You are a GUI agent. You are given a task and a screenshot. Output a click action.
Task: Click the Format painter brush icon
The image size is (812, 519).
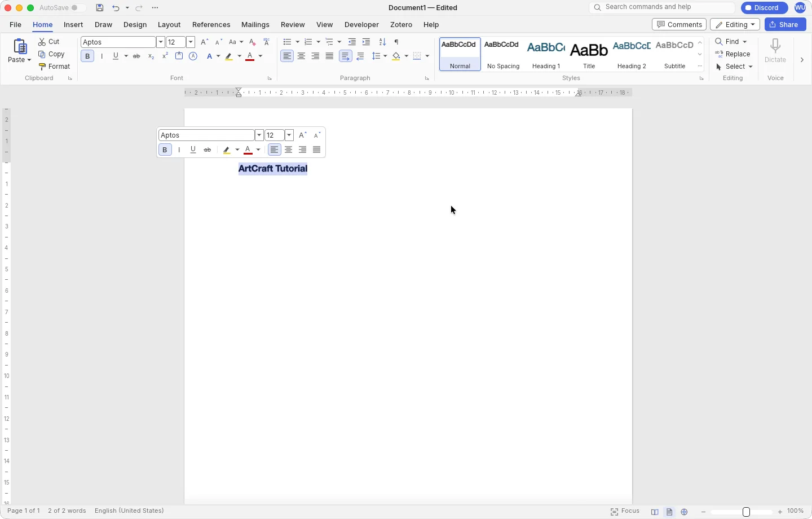42,67
